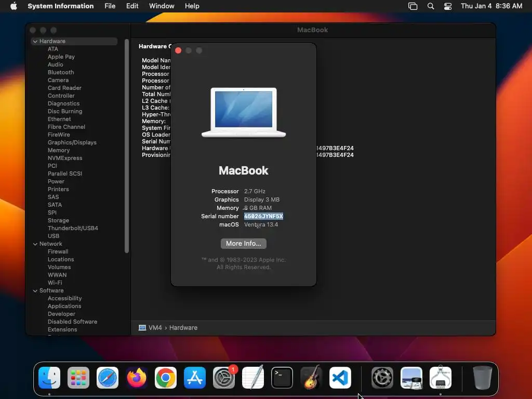This screenshot has width=532, height=399.
Task: Select ATA in the sidebar
Action: [53, 49]
